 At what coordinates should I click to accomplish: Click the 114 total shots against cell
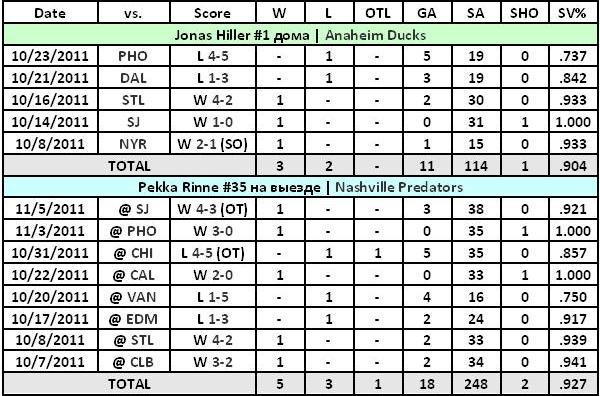[476, 166]
